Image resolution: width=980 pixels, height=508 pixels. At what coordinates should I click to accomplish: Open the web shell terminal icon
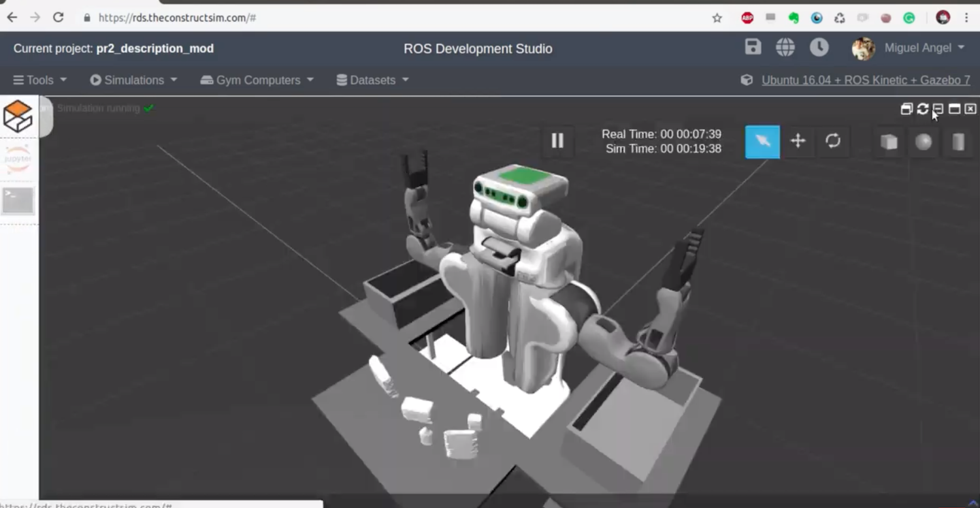[x=18, y=200]
